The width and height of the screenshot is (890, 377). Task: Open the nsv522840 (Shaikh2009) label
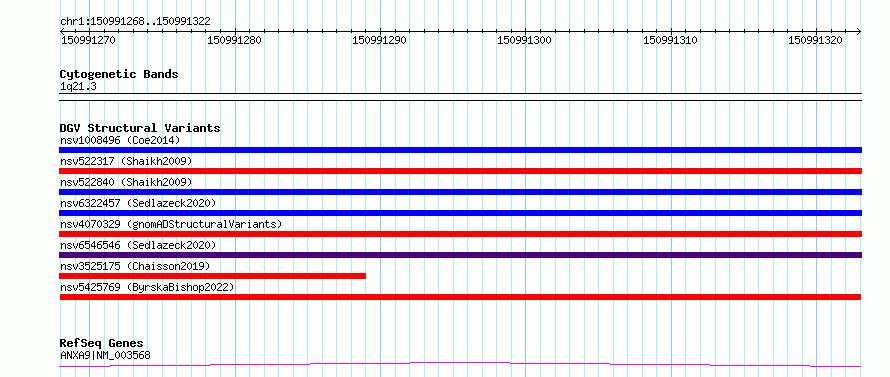click(x=126, y=182)
